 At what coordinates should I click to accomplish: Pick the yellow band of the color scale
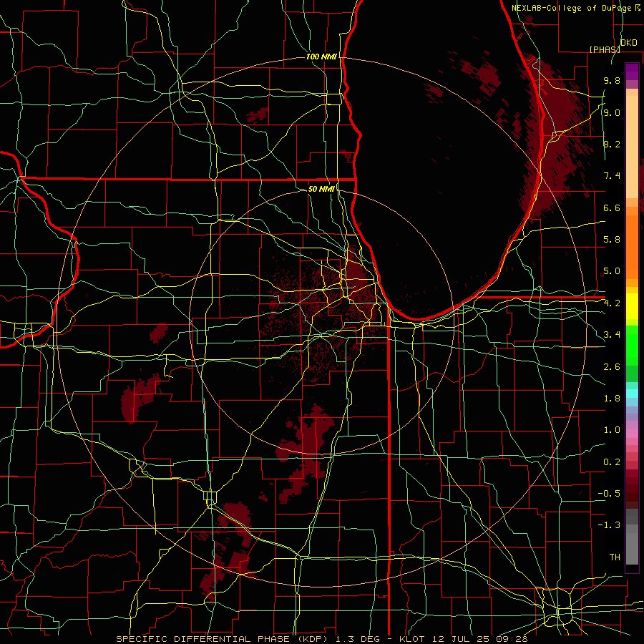632,306
